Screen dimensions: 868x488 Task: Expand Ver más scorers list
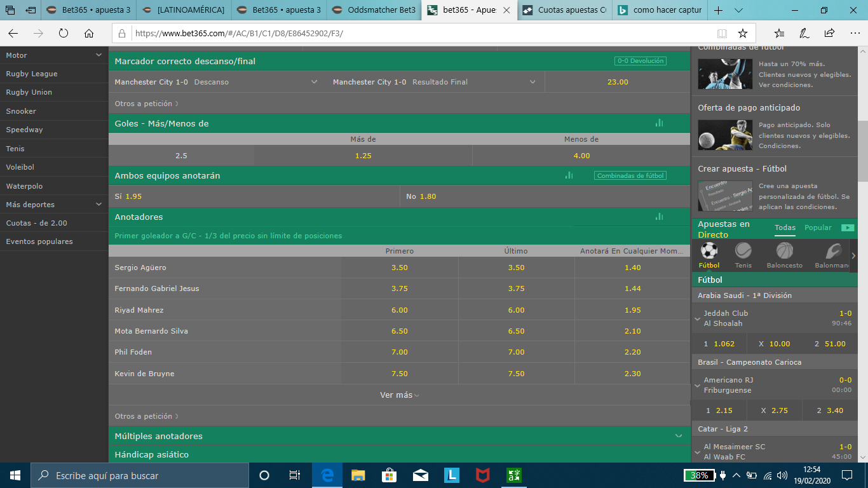tap(399, 395)
